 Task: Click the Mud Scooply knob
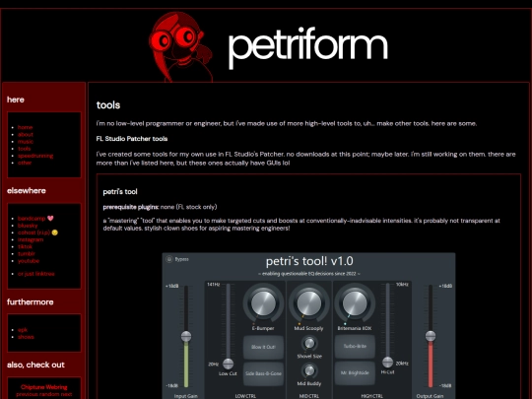tap(308, 303)
